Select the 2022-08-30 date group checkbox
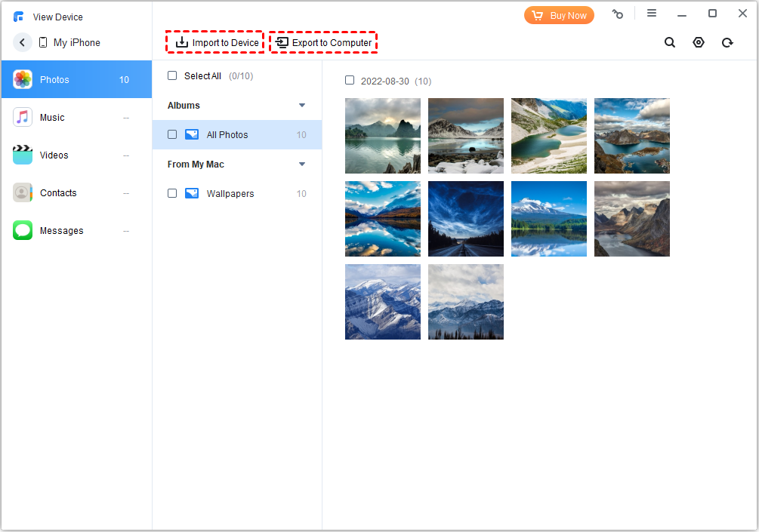 [350, 81]
